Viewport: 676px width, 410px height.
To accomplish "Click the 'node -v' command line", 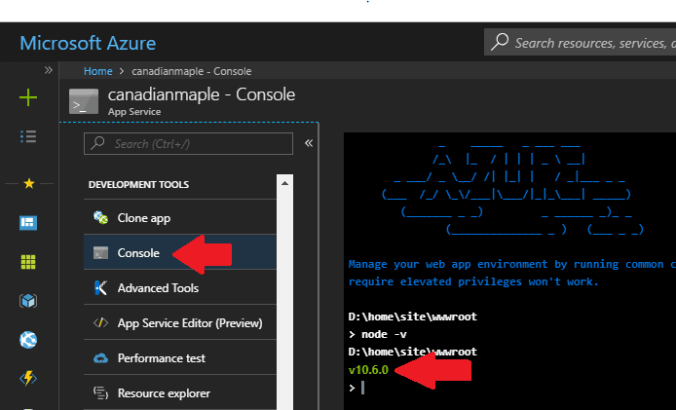I will coord(378,334).
